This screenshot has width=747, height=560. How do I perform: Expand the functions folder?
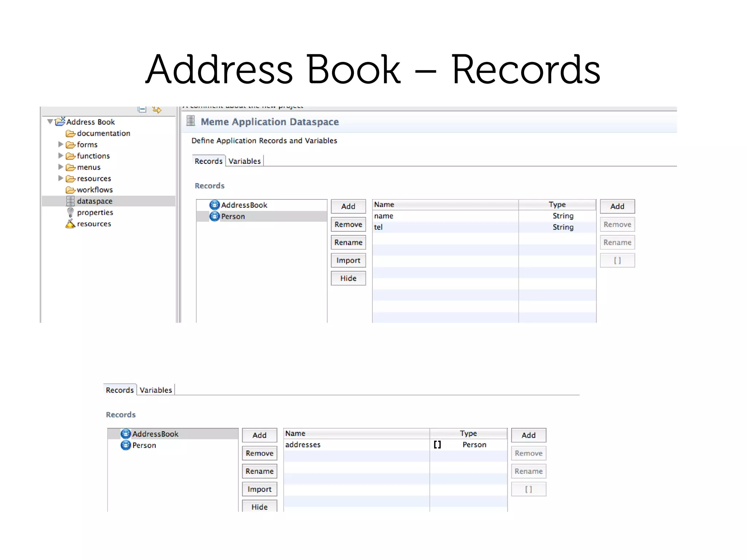click(x=61, y=155)
